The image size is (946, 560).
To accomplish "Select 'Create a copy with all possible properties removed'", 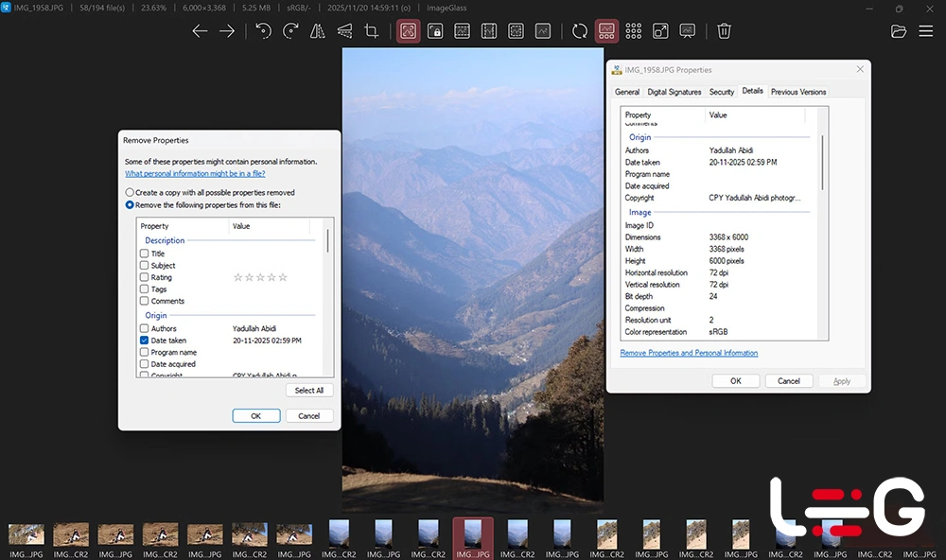I will click(x=130, y=193).
